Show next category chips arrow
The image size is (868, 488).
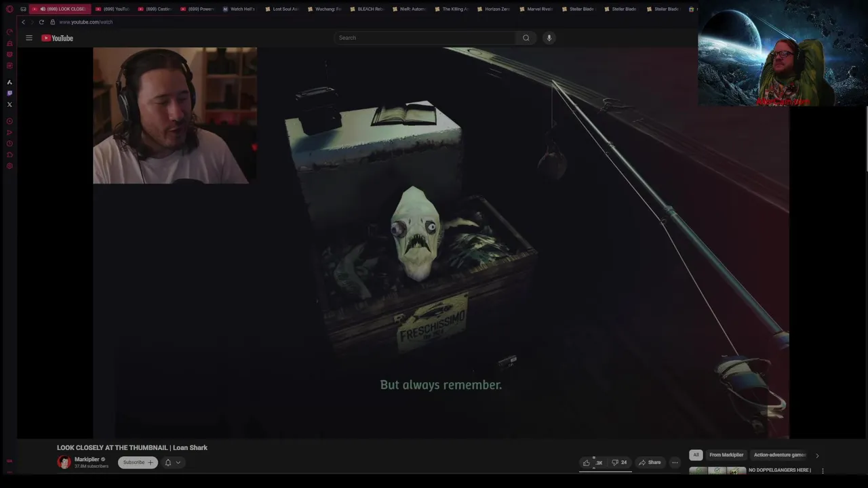pyautogui.click(x=817, y=455)
